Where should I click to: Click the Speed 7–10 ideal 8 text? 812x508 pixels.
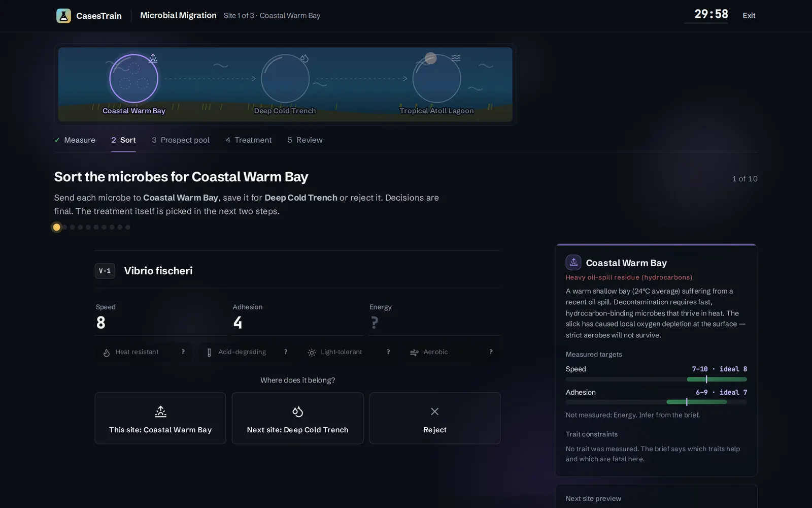(x=719, y=369)
